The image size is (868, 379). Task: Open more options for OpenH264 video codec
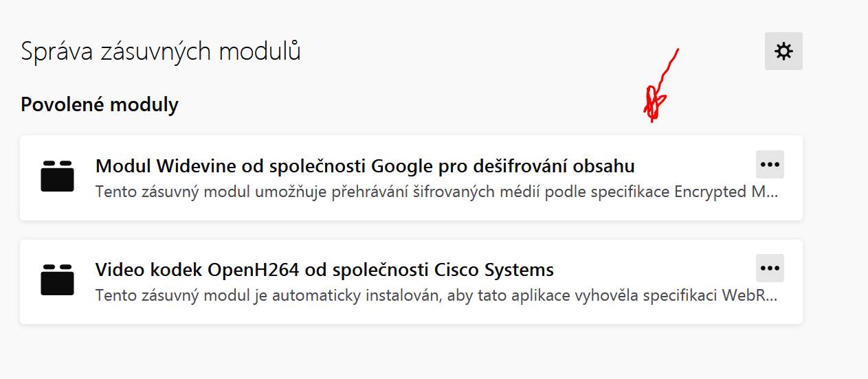(x=770, y=268)
